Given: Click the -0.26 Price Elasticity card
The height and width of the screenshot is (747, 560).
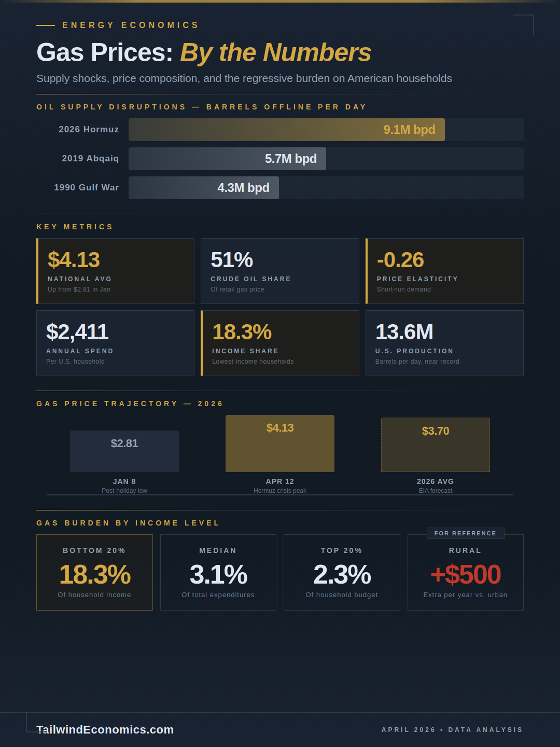Looking at the screenshot, I should pos(444,271).
